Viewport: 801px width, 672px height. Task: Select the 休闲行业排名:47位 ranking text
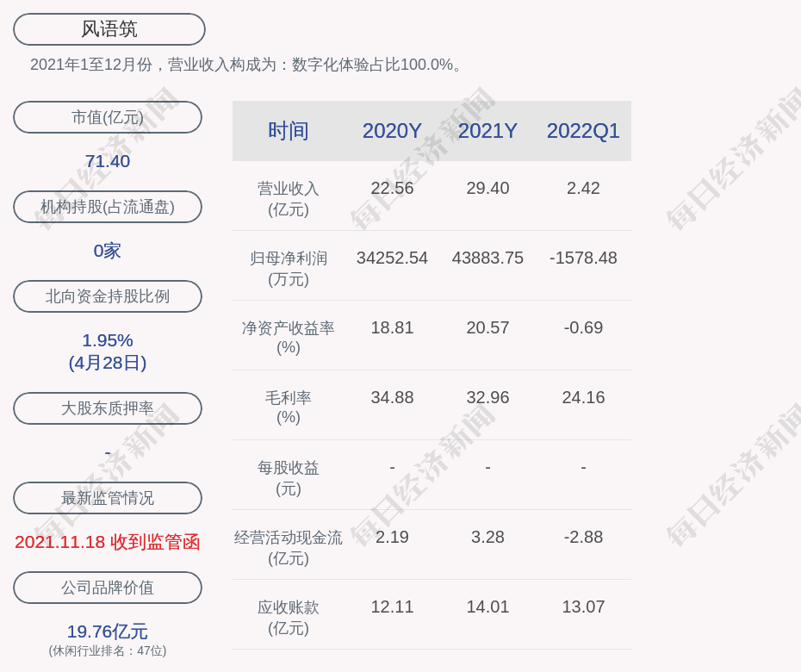pyautogui.click(x=108, y=650)
